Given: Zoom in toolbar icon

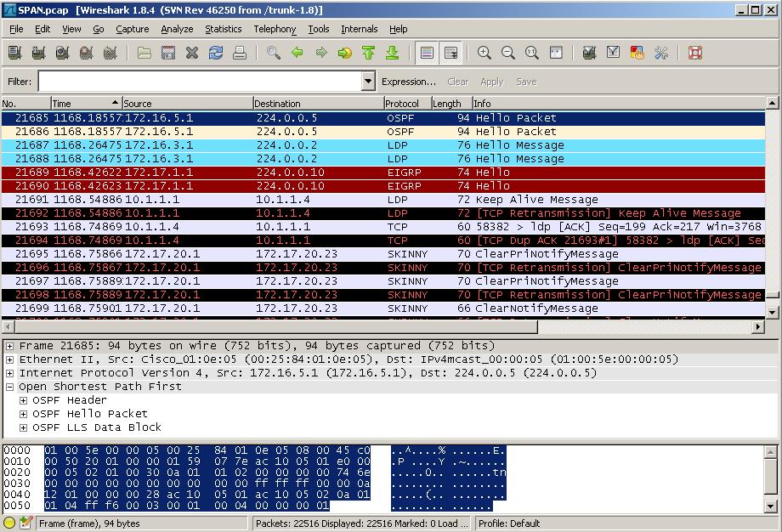Looking at the screenshot, I should coord(484,53).
